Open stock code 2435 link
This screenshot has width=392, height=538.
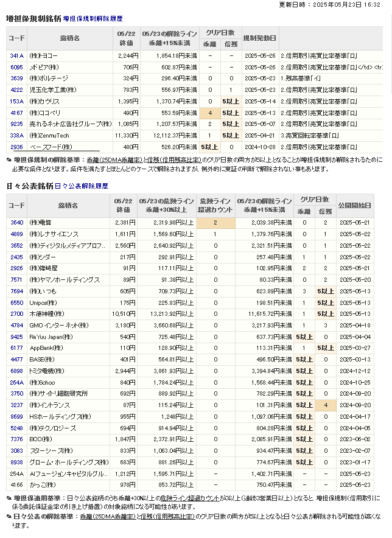click(x=16, y=257)
